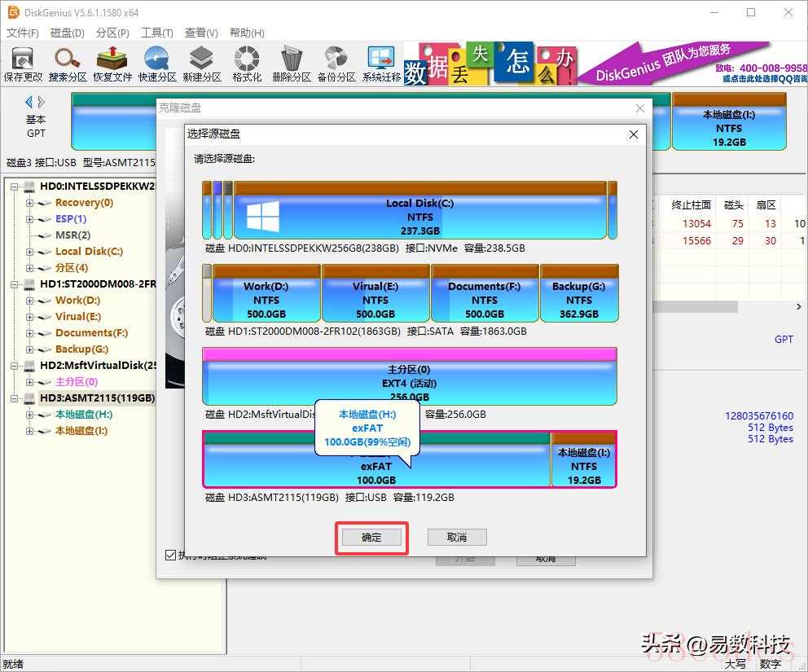808x672 pixels.
Task: Click the HD0 drive icon in disk tree
Action: coord(30,187)
